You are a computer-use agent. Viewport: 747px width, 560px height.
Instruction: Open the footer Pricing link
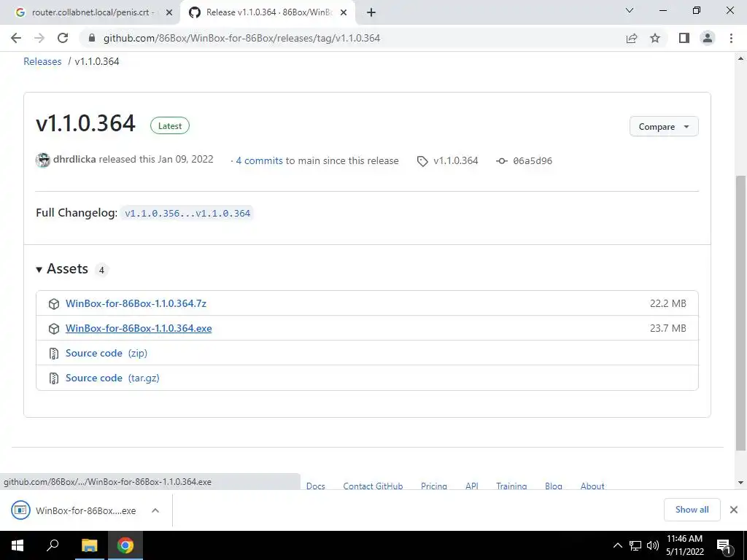(434, 486)
